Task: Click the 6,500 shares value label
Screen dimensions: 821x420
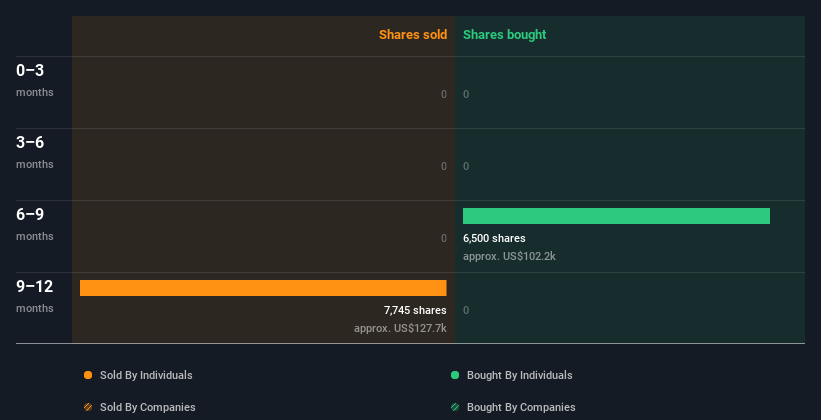Action: click(x=494, y=238)
